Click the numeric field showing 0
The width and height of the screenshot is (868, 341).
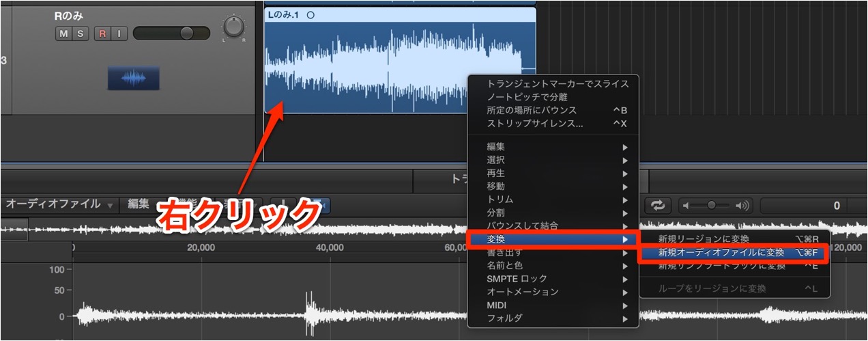(x=803, y=205)
